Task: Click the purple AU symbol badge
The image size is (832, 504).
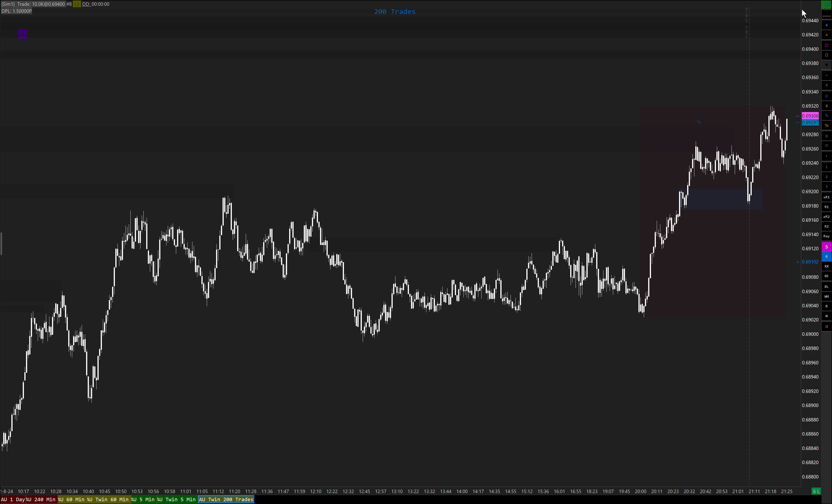Action: click(x=23, y=34)
